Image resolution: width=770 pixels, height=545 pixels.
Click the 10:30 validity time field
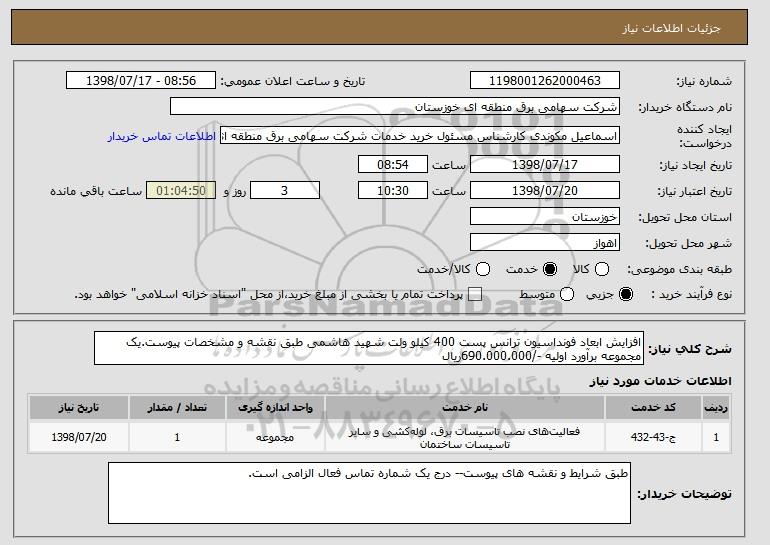(393, 190)
